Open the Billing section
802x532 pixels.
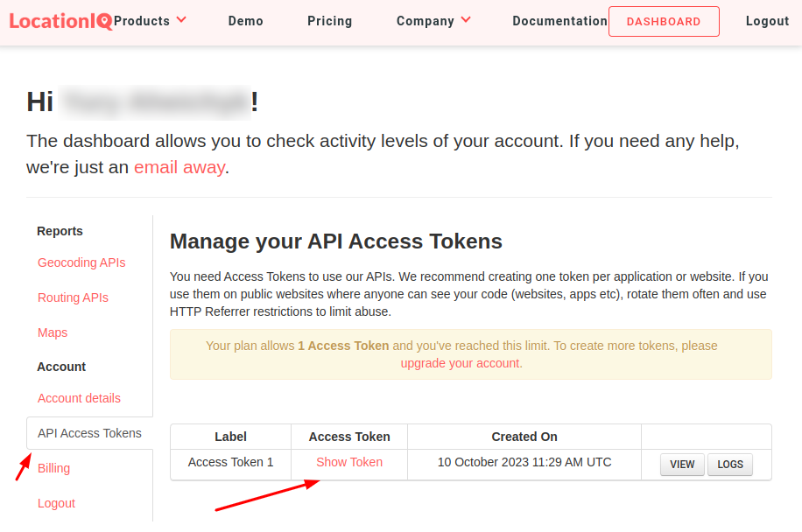[x=53, y=468]
